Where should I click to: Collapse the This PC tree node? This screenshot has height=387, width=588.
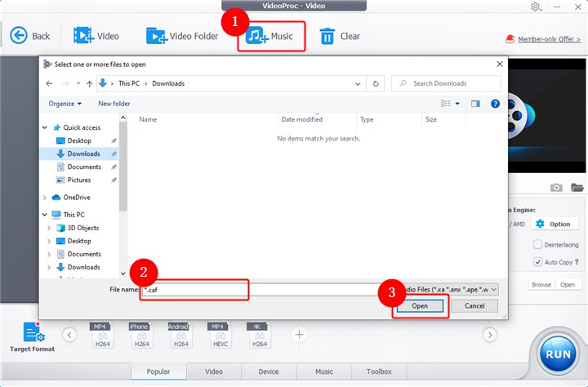coord(45,215)
